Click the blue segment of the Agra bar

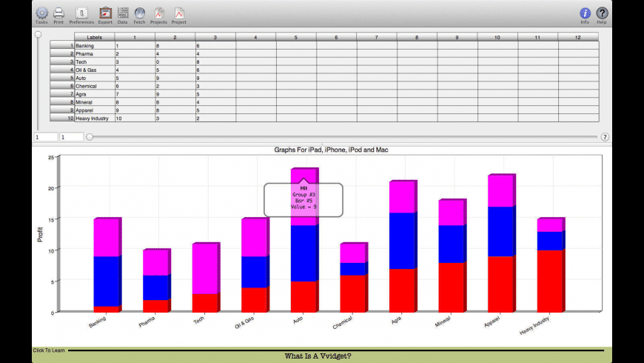(402, 241)
